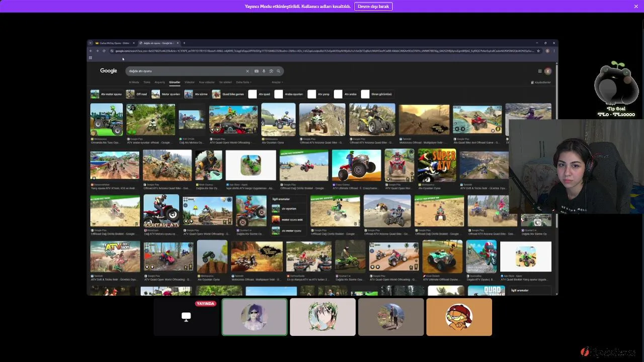
Task: Select the 'Off road' filter chip
Action: (137, 94)
